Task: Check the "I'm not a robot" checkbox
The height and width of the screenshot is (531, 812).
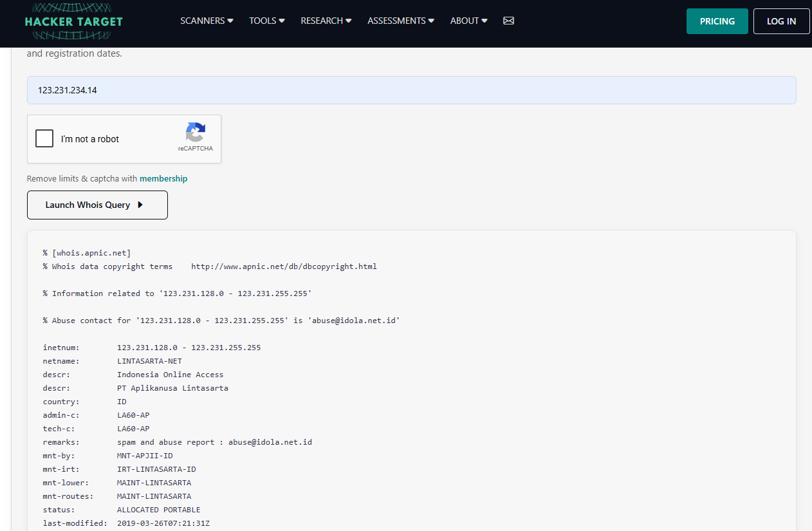Action: pos(44,138)
